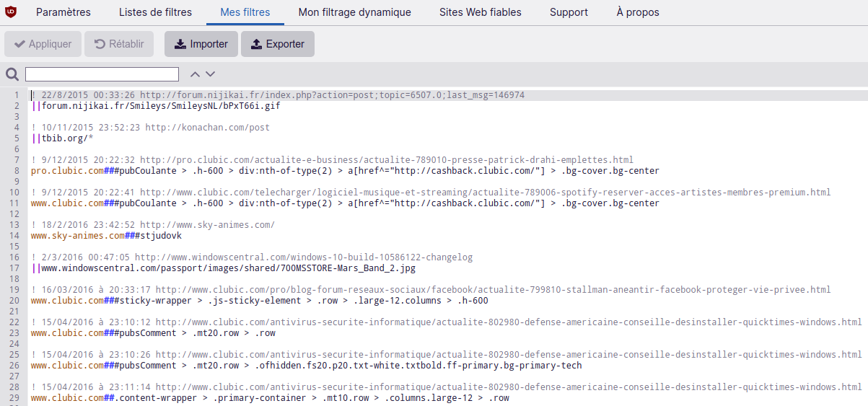Click filter ###pubsComment > .mt20.row > .row

click(153, 333)
